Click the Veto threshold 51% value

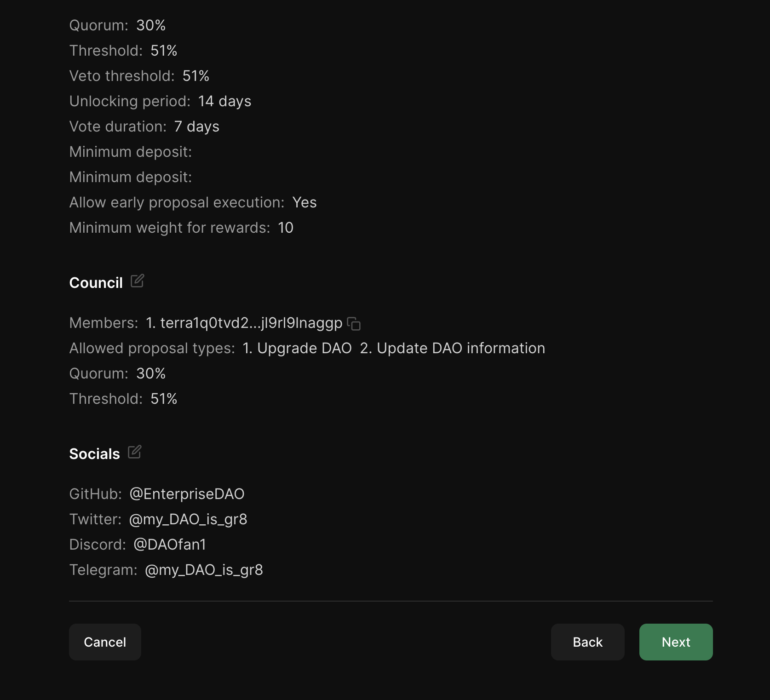[x=196, y=76]
